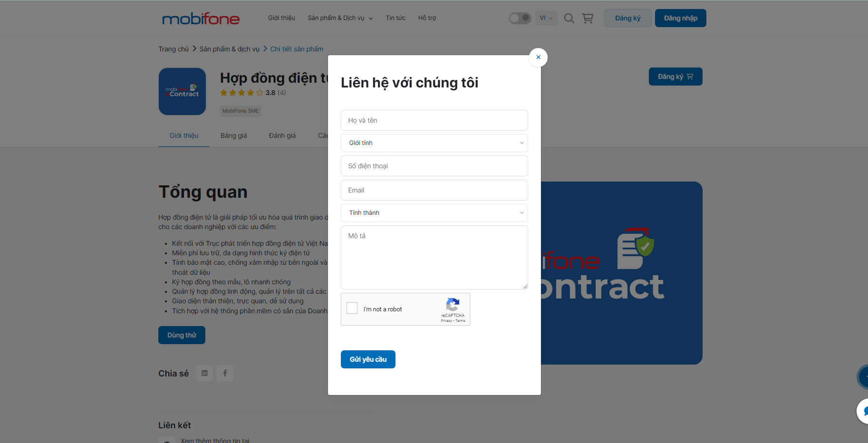This screenshot has height=443, width=868.
Task: Expand Sản phẩm & Dịch vụ menu
Action: pos(340,18)
